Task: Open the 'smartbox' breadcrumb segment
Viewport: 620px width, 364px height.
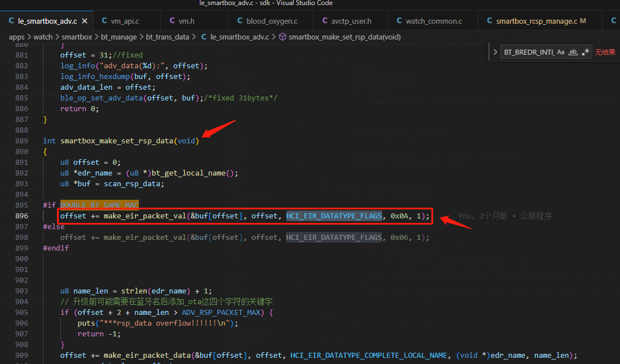Action: 77,37
